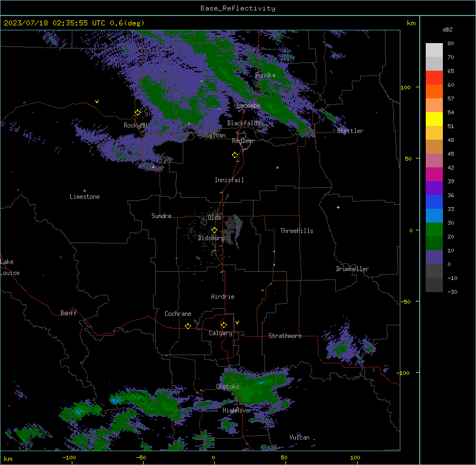This screenshot has width=476, height=465.
Task: Click the dBZ legend heading
Action: tap(447, 30)
